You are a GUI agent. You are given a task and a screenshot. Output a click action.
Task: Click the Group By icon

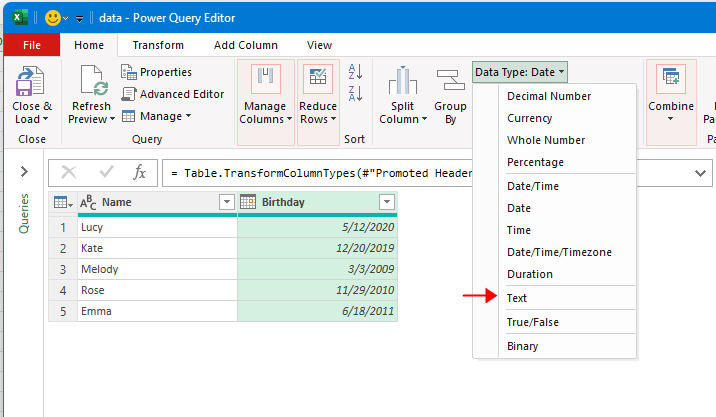pyautogui.click(x=450, y=80)
